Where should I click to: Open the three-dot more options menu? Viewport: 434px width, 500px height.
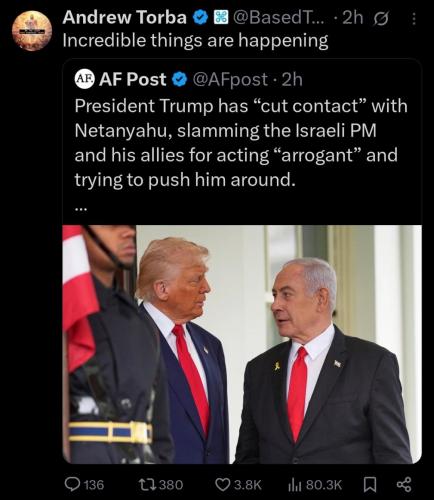click(x=414, y=19)
